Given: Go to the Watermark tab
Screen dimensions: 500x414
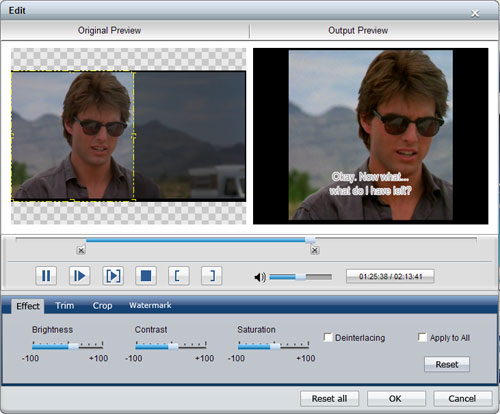Looking at the screenshot, I should coord(150,305).
